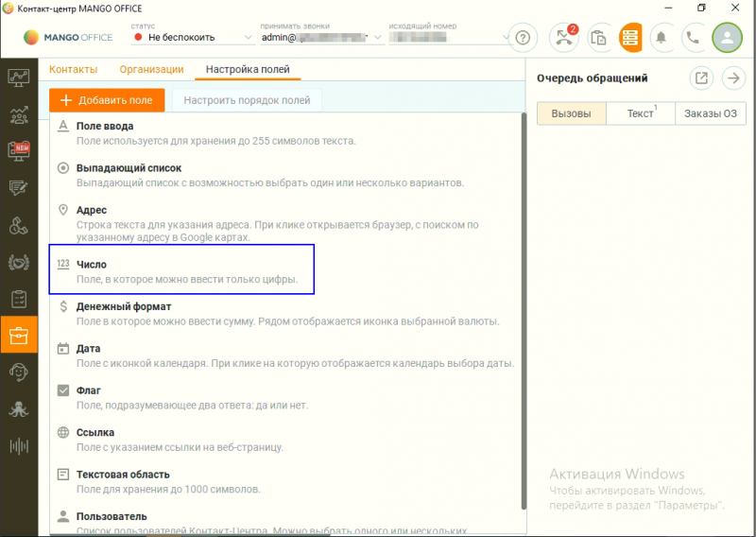The image size is (756, 537).
Task: Select the headset operator icon in sidebar
Action: [x=18, y=372]
